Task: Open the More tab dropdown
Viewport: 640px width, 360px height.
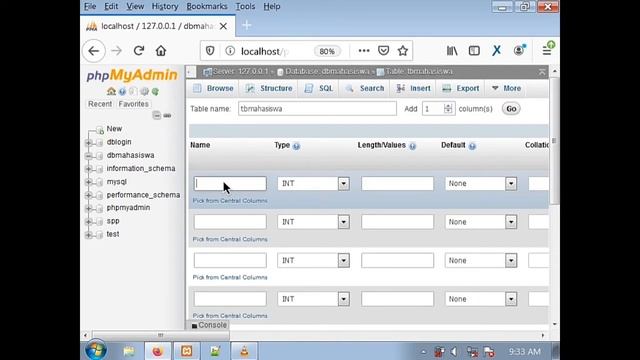Action: 506,88
